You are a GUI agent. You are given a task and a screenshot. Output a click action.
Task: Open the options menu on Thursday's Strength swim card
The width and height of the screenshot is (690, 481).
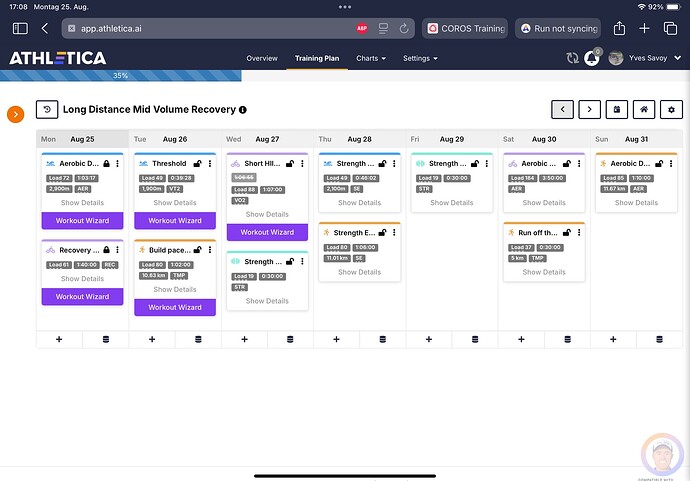(394, 163)
